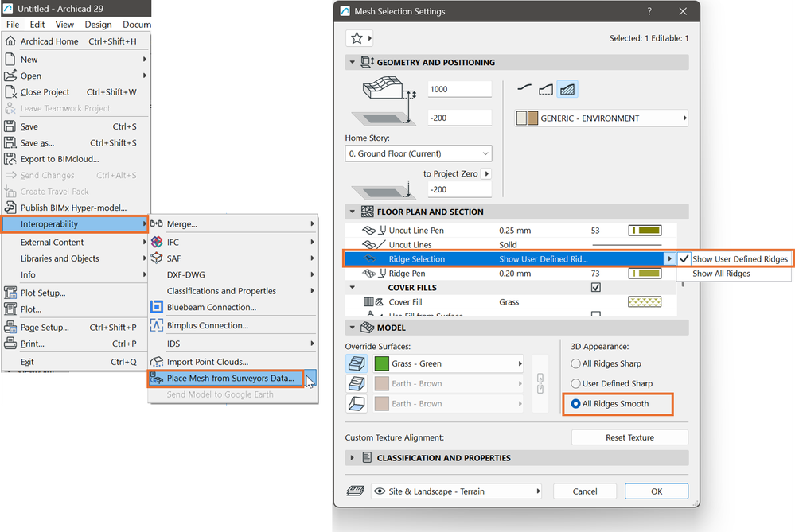795x532 pixels.
Task: Select User Defined Sharp radio button
Action: point(575,383)
